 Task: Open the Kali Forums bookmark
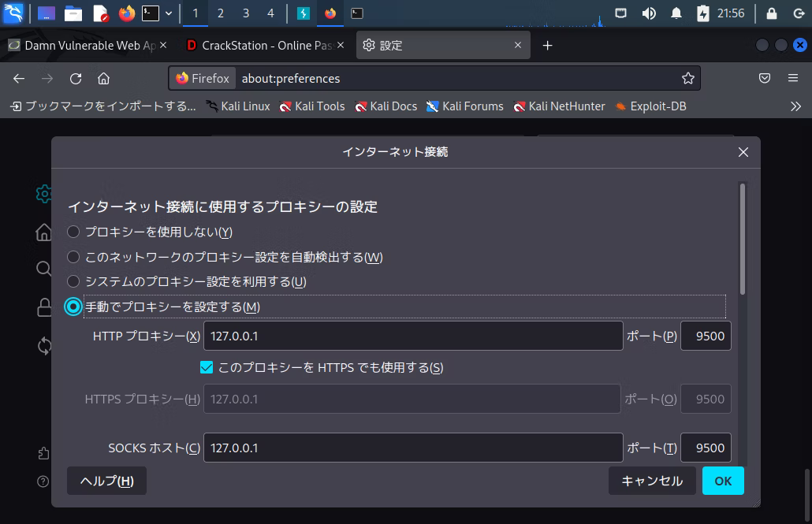coord(464,106)
